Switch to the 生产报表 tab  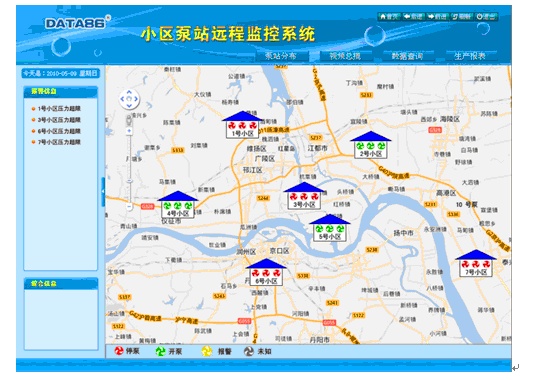[470, 56]
